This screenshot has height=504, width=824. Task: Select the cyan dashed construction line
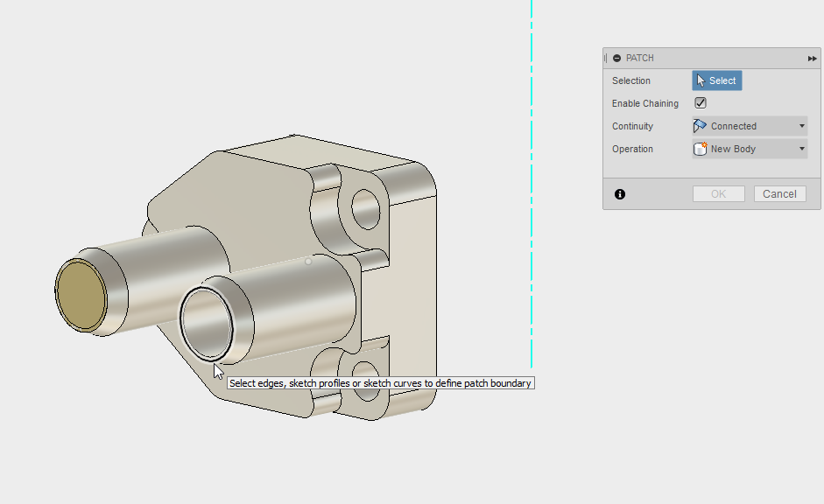tap(532, 175)
